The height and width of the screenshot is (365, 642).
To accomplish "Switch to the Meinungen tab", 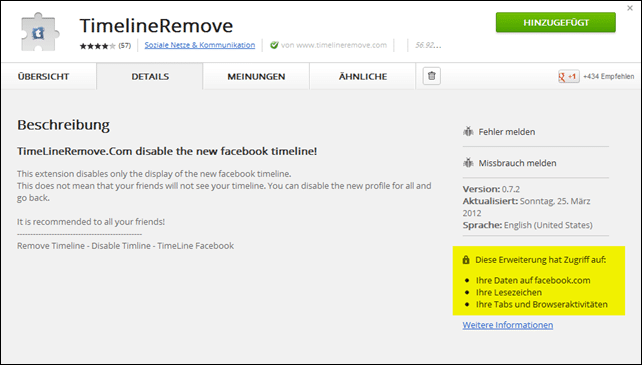I will click(x=256, y=77).
